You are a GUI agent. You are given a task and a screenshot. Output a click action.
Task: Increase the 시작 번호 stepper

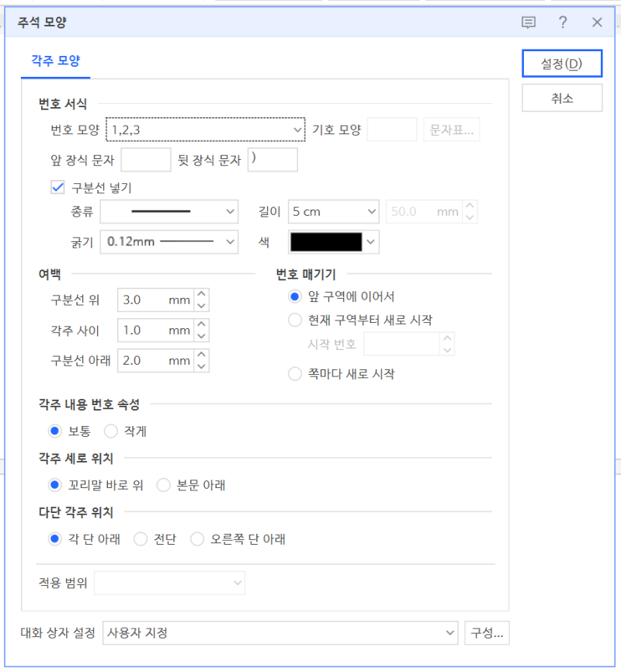pos(447,338)
